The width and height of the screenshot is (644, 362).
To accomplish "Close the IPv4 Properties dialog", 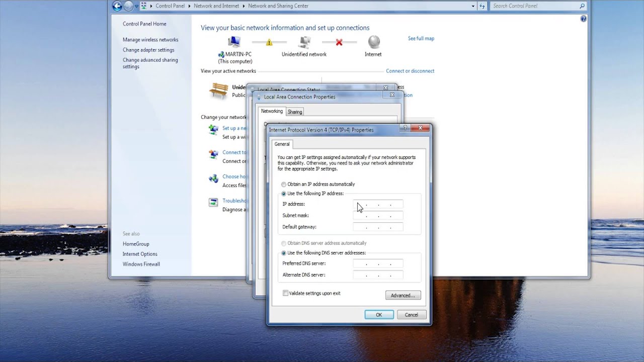I will 420,129.
